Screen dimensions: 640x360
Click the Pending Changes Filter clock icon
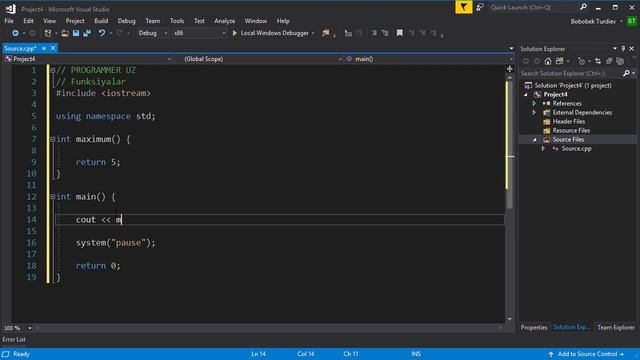581,61
